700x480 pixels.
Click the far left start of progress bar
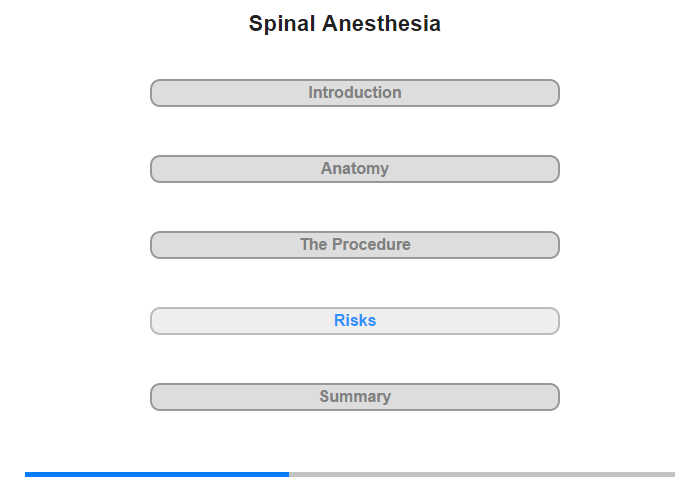(27, 474)
